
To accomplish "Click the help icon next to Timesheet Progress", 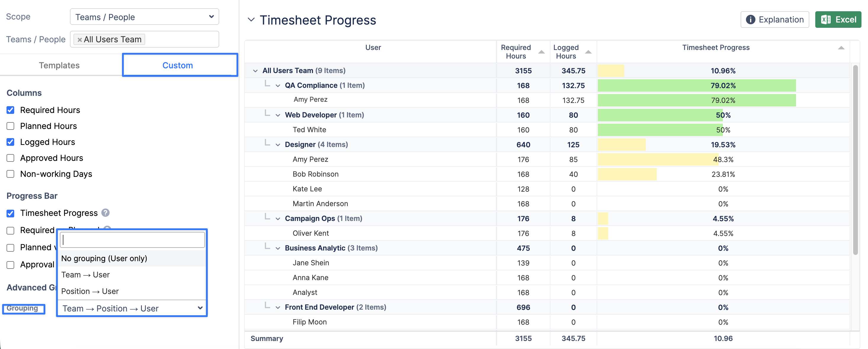I will coord(105,213).
